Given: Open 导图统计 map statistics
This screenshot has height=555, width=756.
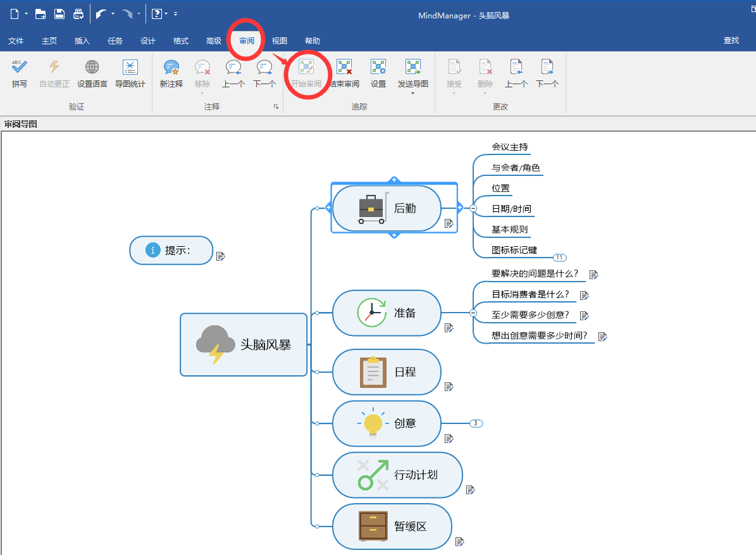Looking at the screenshot, I should [130, 73].
